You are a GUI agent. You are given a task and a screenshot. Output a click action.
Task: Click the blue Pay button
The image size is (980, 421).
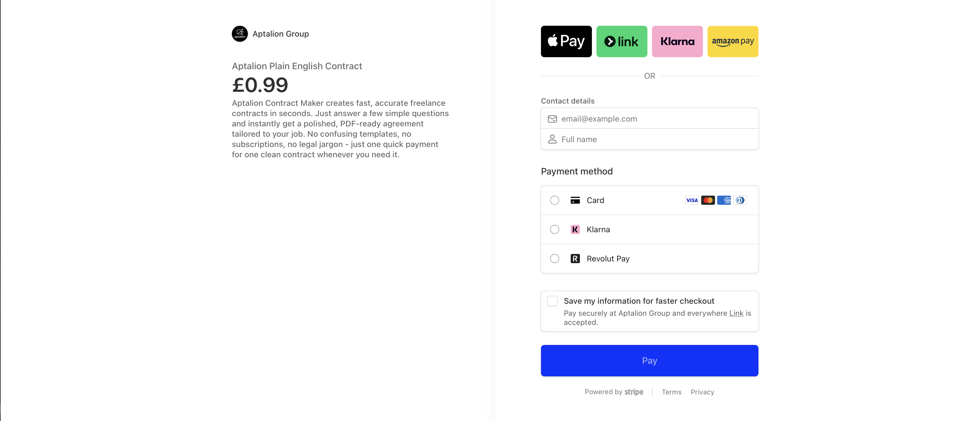pos(649,360)
